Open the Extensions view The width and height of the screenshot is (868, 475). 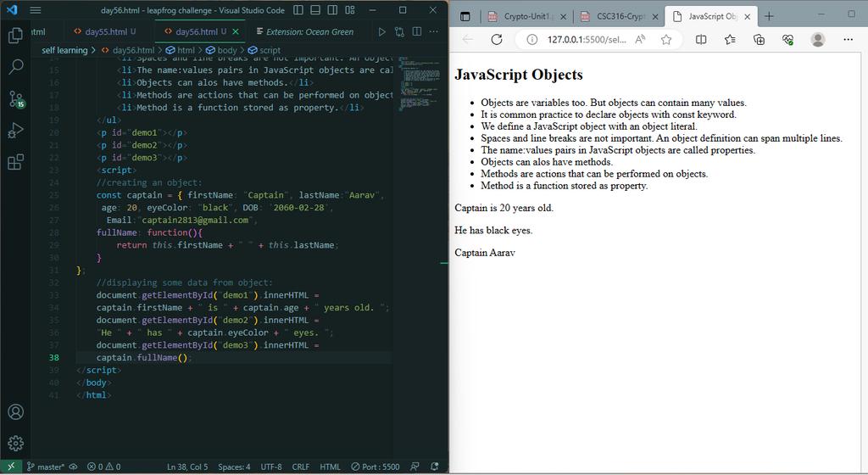(15, 162)
